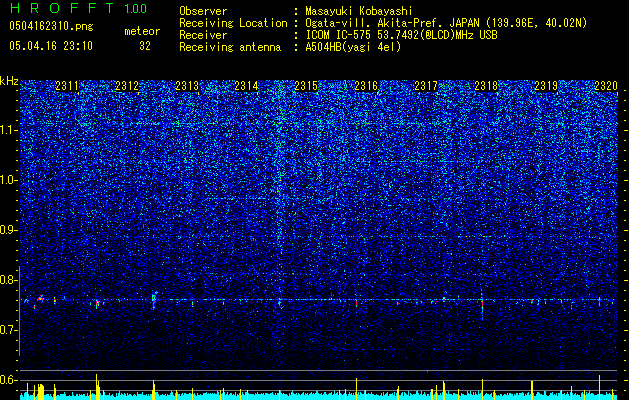The image size is (629, 400).
Task: Click the 'Observer' field label
Action: [203, 11]
